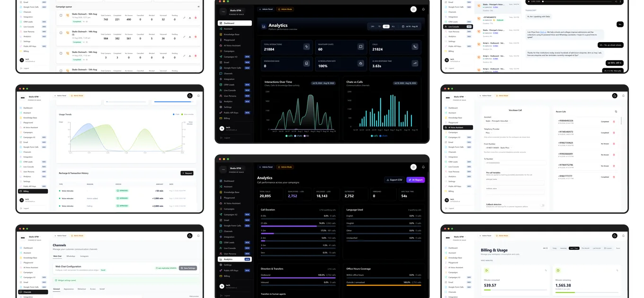Select Last 7 Days in Billing & Usage
The height and width of the screenshot is (298, 644).
[574, 248]
